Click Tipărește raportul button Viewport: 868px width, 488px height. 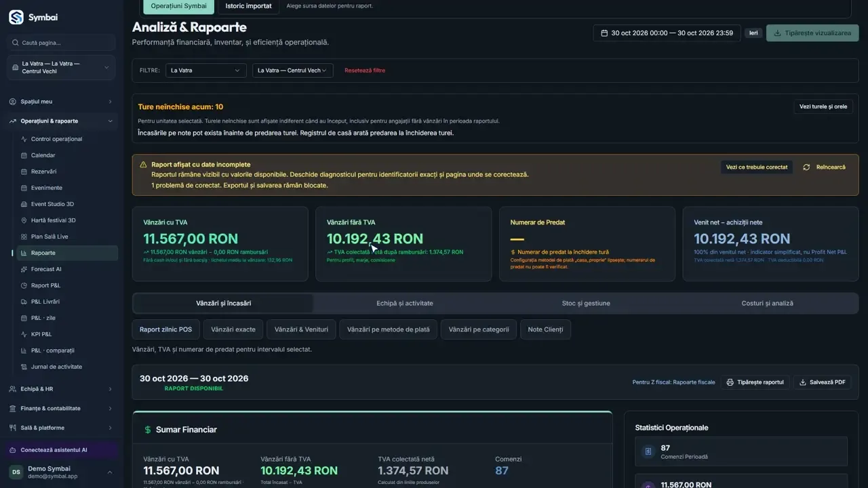coord(755,382)
